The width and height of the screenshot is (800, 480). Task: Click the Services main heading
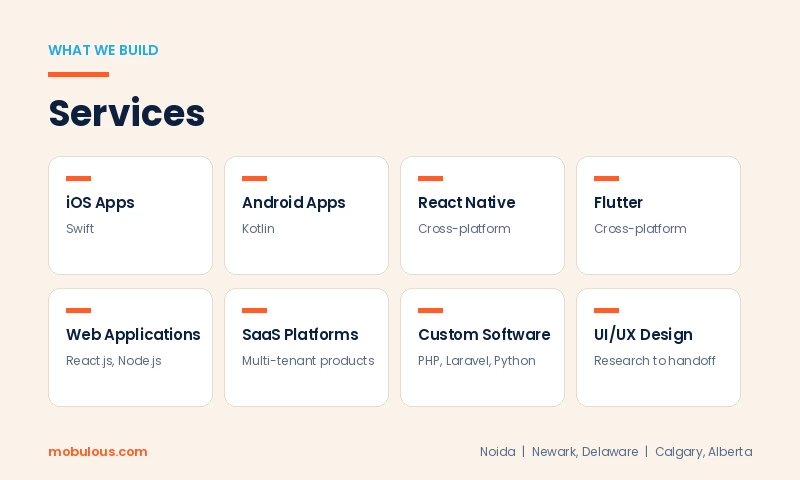pyautogui.click(x=127, y=113)
